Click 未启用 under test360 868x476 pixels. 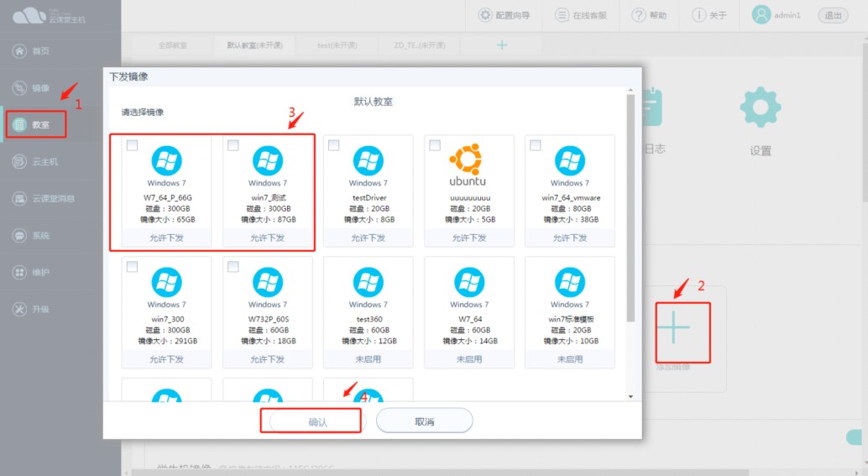point(369,359)
